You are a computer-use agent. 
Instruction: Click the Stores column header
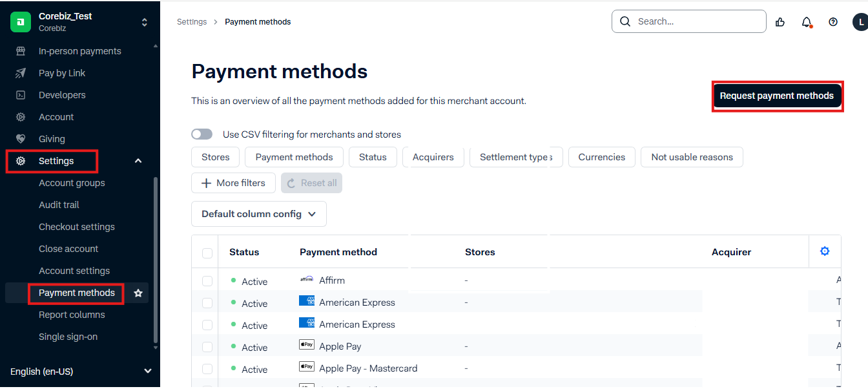pos(480,252)
